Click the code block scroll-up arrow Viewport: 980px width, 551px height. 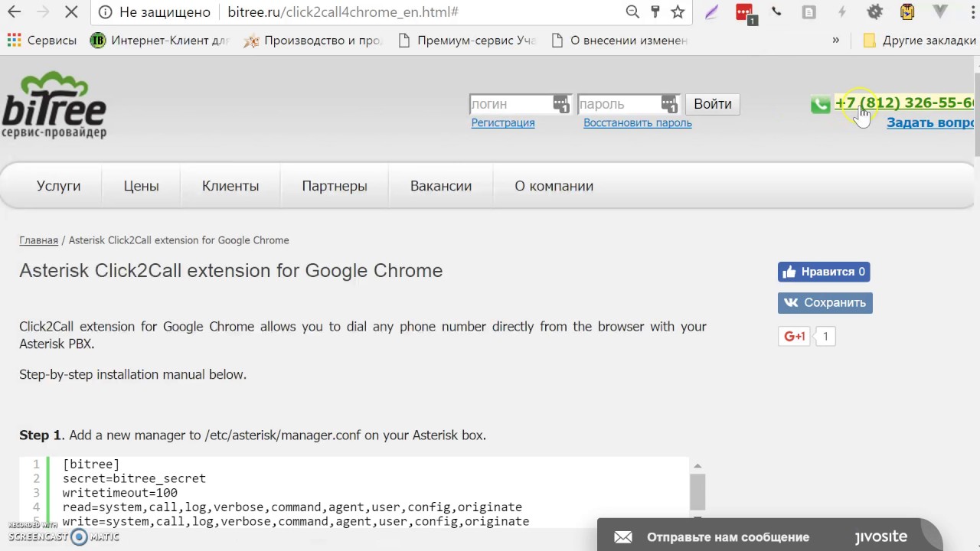pos(697,465)
